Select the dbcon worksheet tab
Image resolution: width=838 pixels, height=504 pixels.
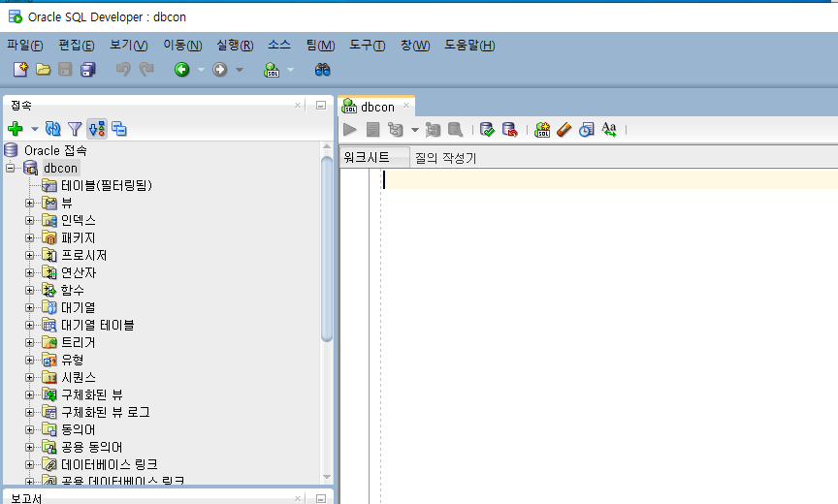(x=377, y=107)
